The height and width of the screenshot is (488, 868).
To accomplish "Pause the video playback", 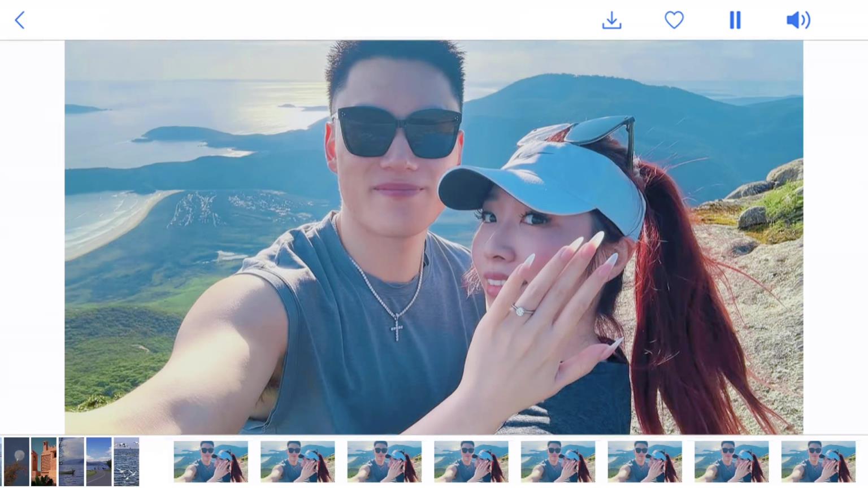I will [735, 20].
